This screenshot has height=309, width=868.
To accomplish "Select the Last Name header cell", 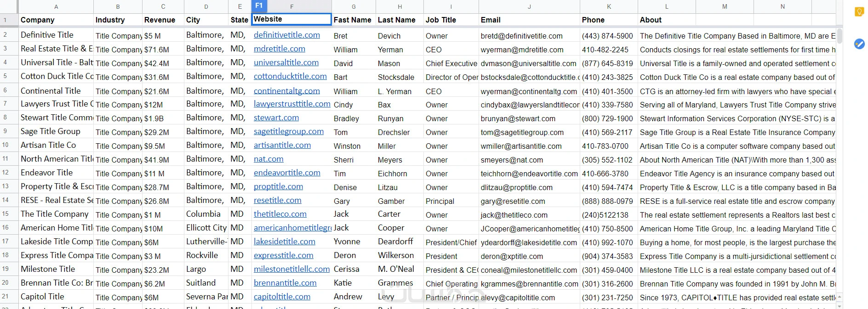I will click(x=400, y=20).
